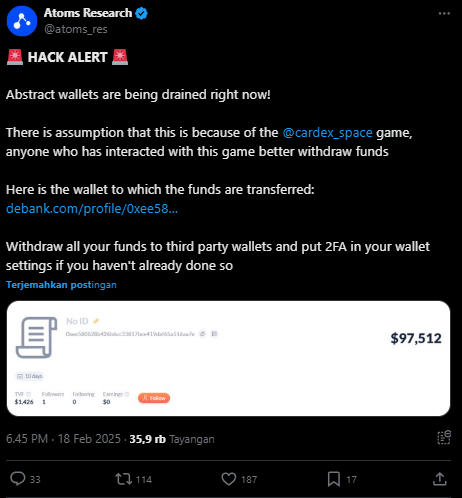Share the post via upload icon
This screenshot has height=498, width=462.
[440, 479]
